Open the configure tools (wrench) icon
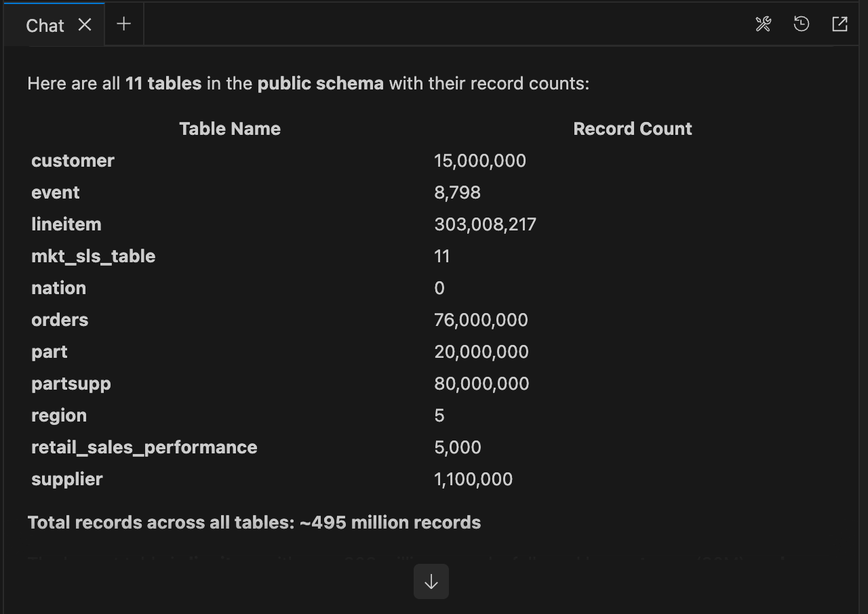The height and width of the screenshot is (614, 868). [763, 24]
